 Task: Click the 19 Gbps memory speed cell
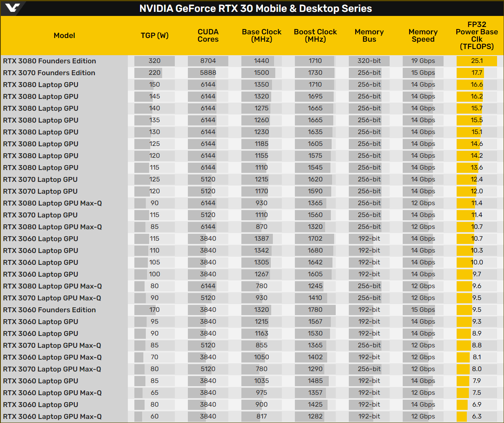423,61
